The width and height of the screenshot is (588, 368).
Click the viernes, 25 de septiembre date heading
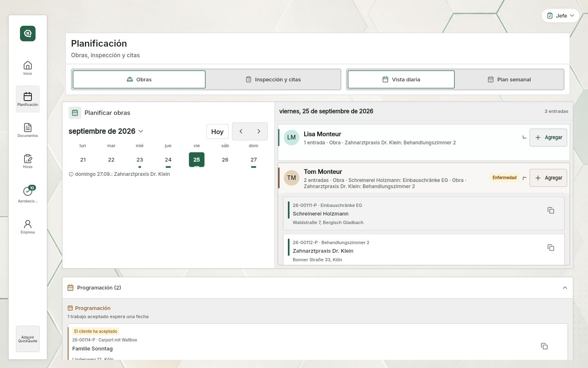pos(326,111)
